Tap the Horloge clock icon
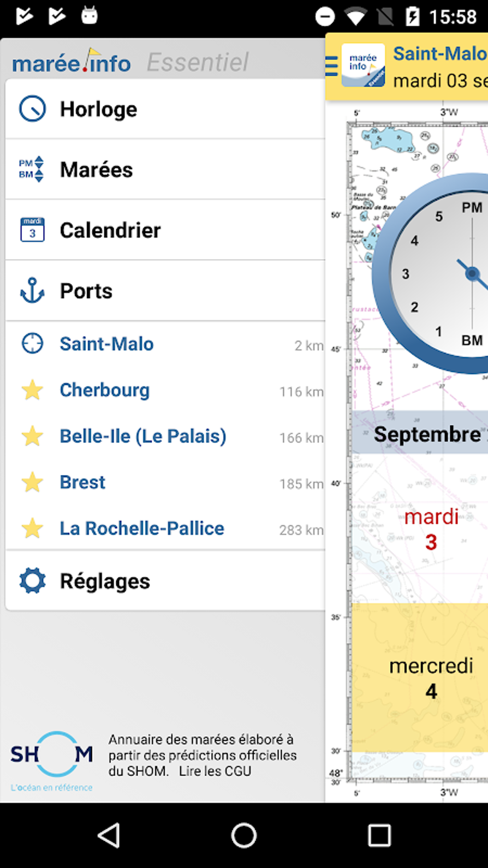This screenshot has height=868, width=488. pyautogui.click(x=33, y=109)
